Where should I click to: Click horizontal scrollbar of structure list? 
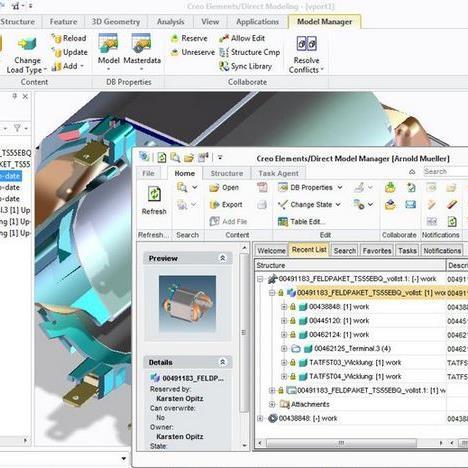[342, 443]
